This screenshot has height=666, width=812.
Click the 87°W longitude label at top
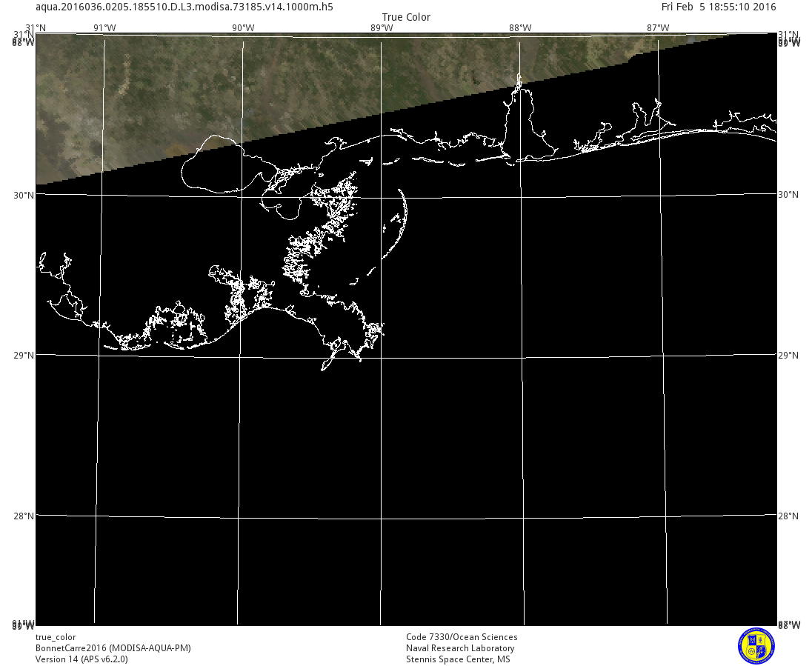(x=658, y=28)
